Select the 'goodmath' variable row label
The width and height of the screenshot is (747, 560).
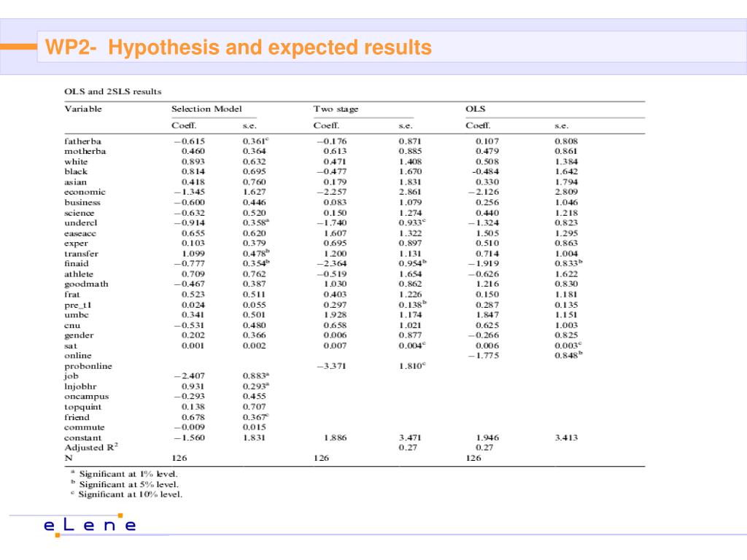coord(86,284)
